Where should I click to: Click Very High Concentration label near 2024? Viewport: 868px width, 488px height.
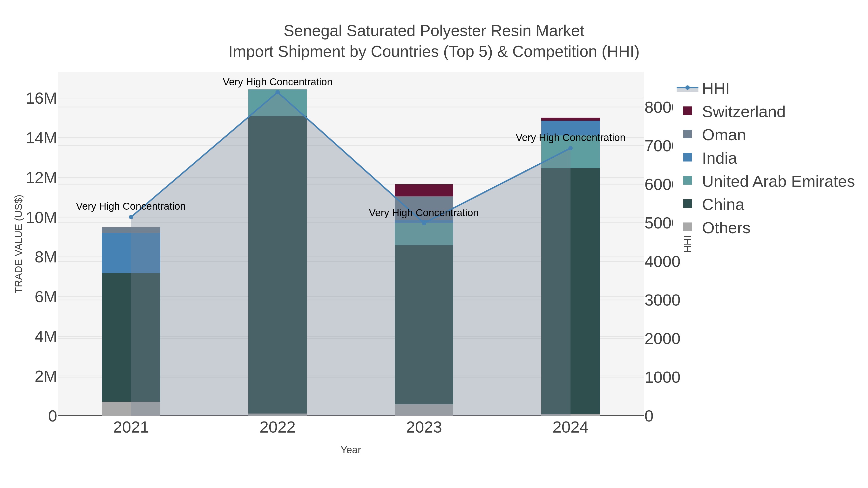(570, 138)
